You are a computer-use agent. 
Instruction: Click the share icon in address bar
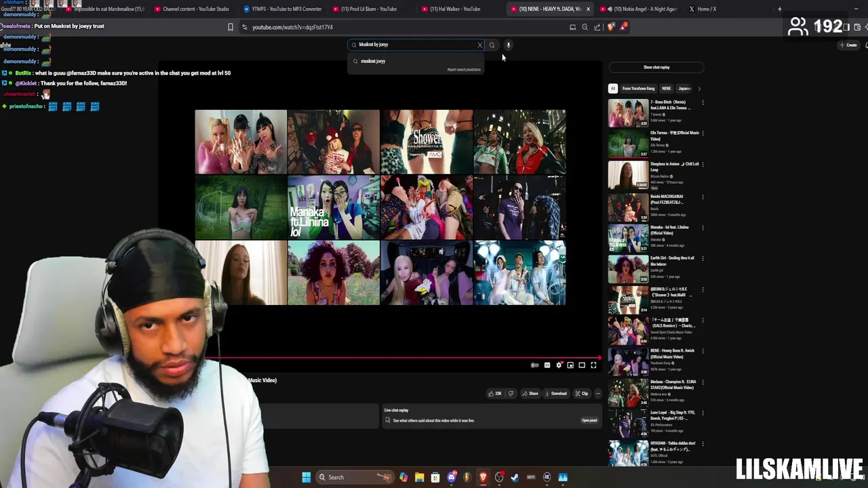click(x=597, y=27)
